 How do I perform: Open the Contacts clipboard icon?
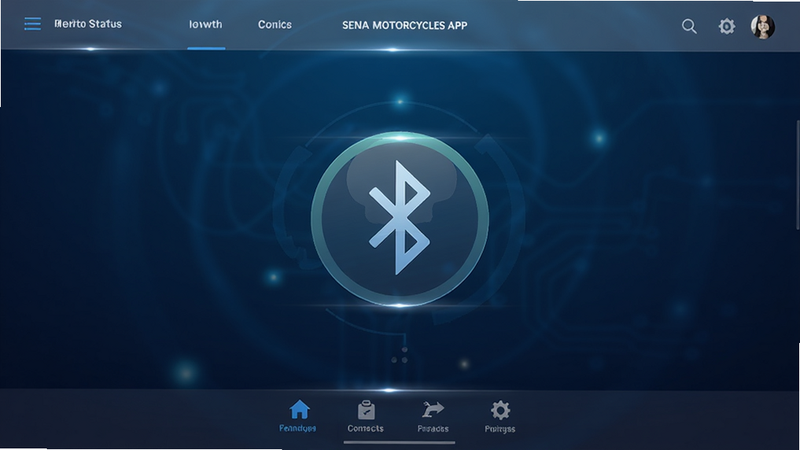point(366,410)
